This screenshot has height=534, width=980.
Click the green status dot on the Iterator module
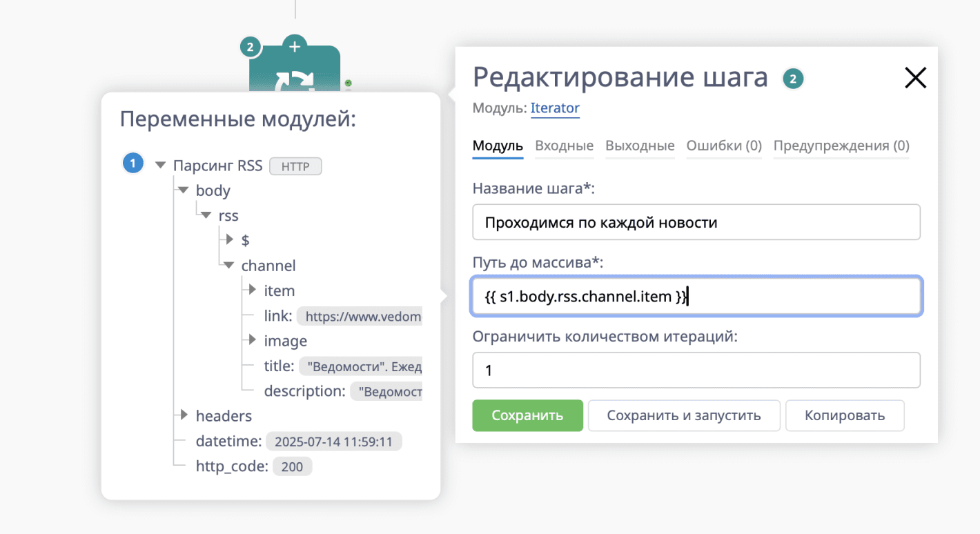pos(348,84)
